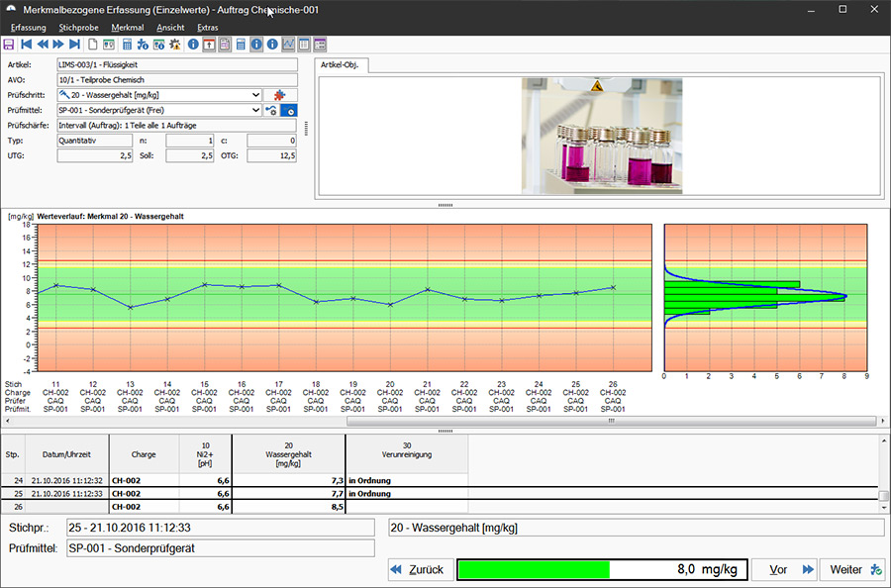The image size is (891, 588).
Task: Click the gear connection icon beside Prüfmittel
Action: 270,110
